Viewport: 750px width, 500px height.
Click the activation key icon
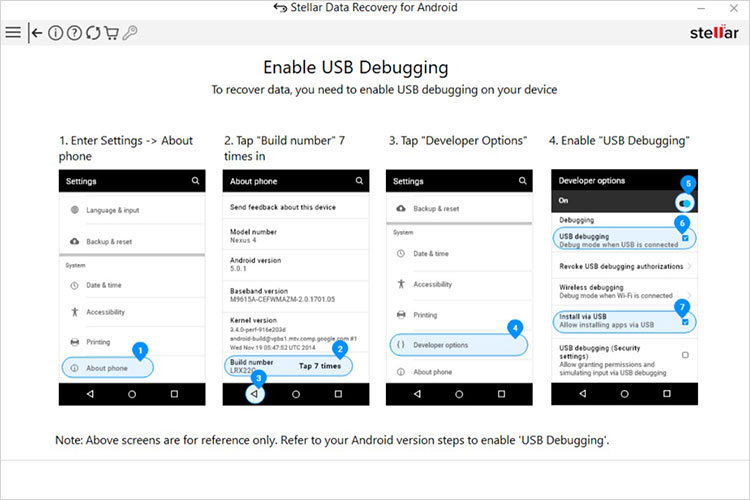130,33
